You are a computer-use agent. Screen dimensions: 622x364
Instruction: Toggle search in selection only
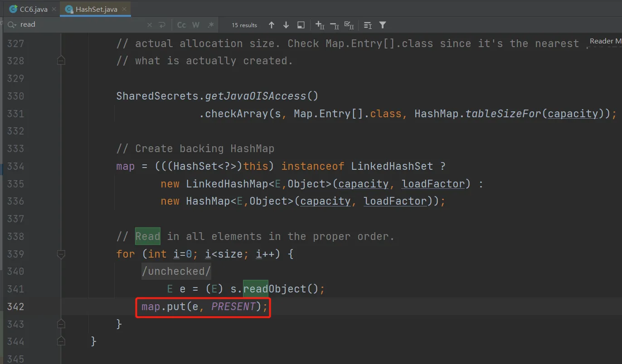(368, 25)
